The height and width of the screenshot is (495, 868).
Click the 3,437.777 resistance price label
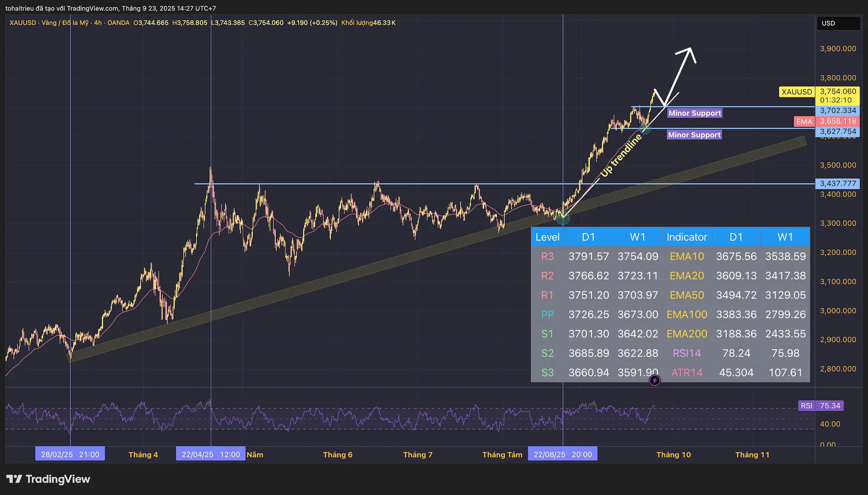837,183
